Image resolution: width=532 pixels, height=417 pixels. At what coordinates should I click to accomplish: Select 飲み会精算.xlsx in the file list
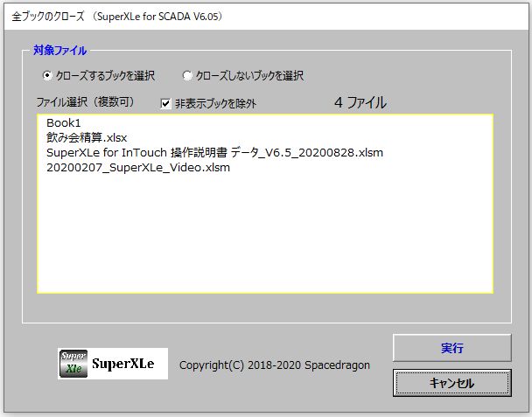pyautogui.click(x=87, y=137)
